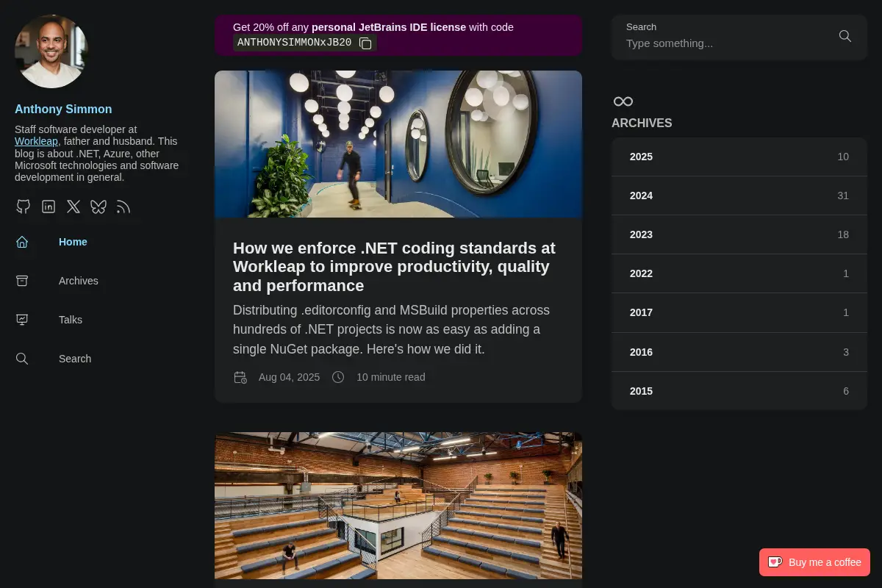
Task: Open the 2015 archive row
Action: [x=739, y=391]
